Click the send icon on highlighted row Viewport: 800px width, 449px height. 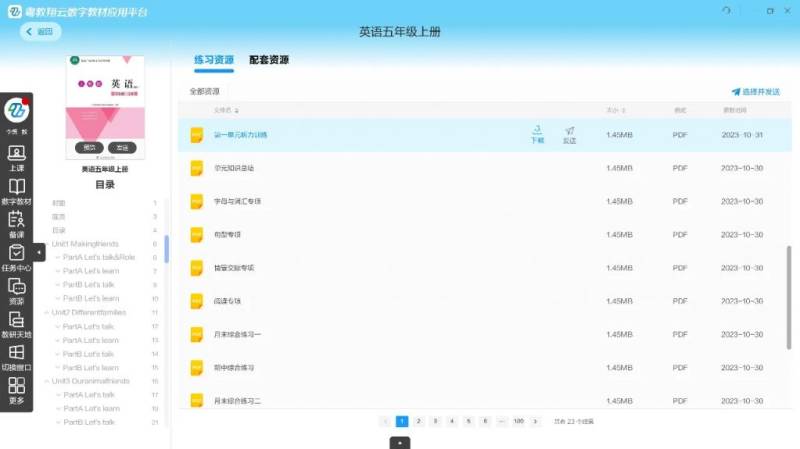(569, 134)
